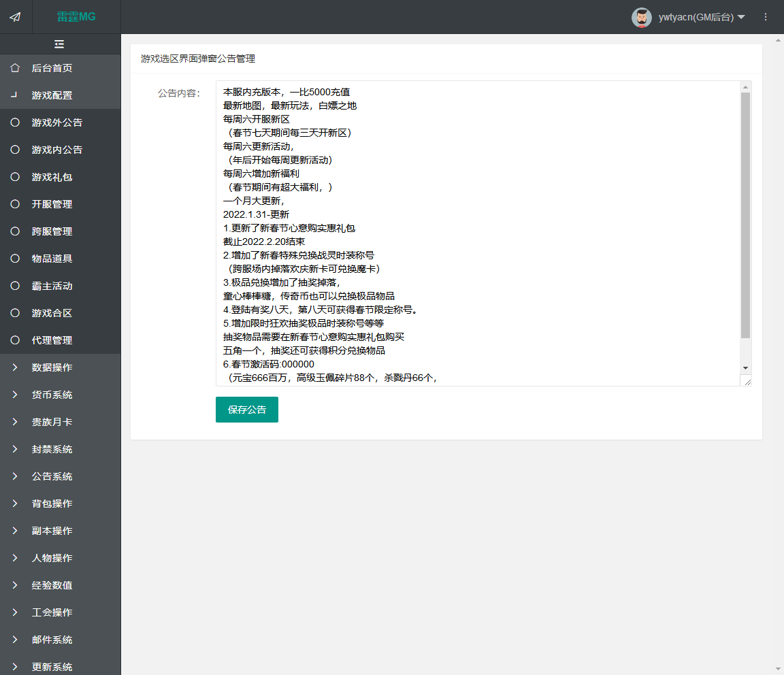Expand the 封禁系统 menu chevron
The height and width of the screenshot is (675, 784).
(15, 449)
